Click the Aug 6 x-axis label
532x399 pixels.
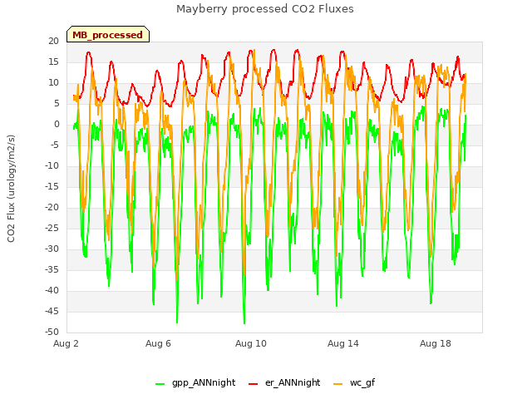[158, 343]
